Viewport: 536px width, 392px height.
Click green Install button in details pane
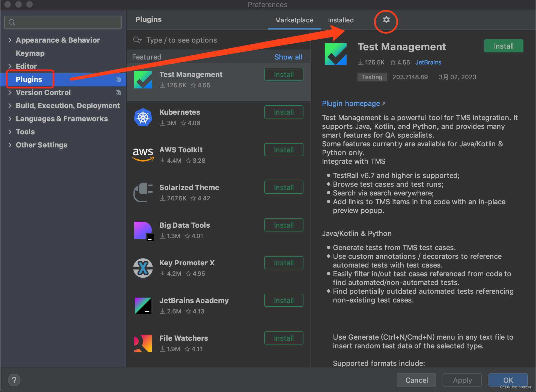(x=504, y=46)
